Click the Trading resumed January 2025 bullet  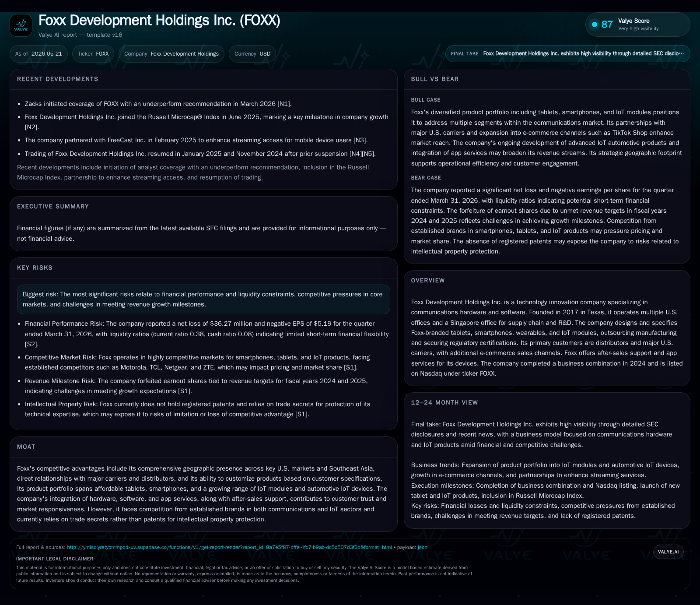pyautogui.click(x=200, y=154)
